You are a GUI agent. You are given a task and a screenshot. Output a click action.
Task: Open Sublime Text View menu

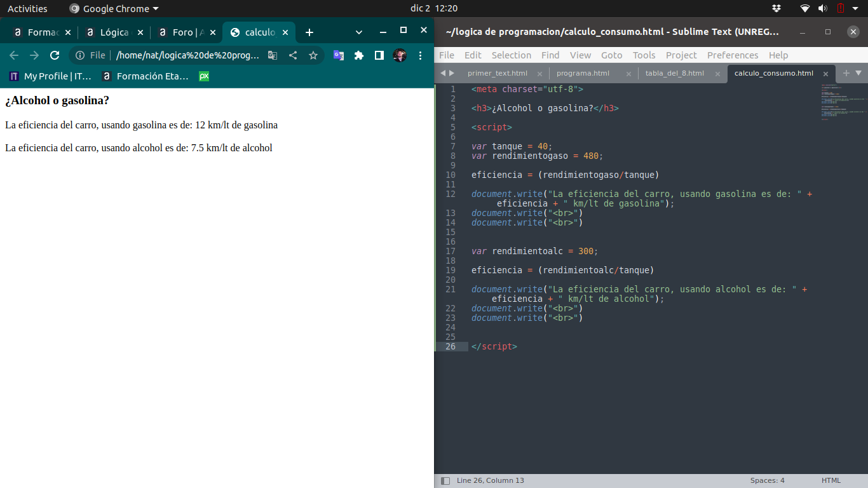[580, 55]
